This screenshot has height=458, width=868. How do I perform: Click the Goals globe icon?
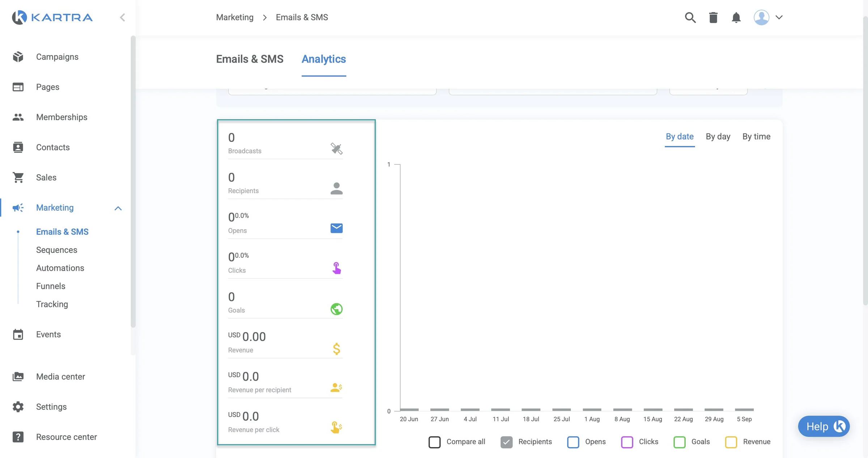coord(336,309)
